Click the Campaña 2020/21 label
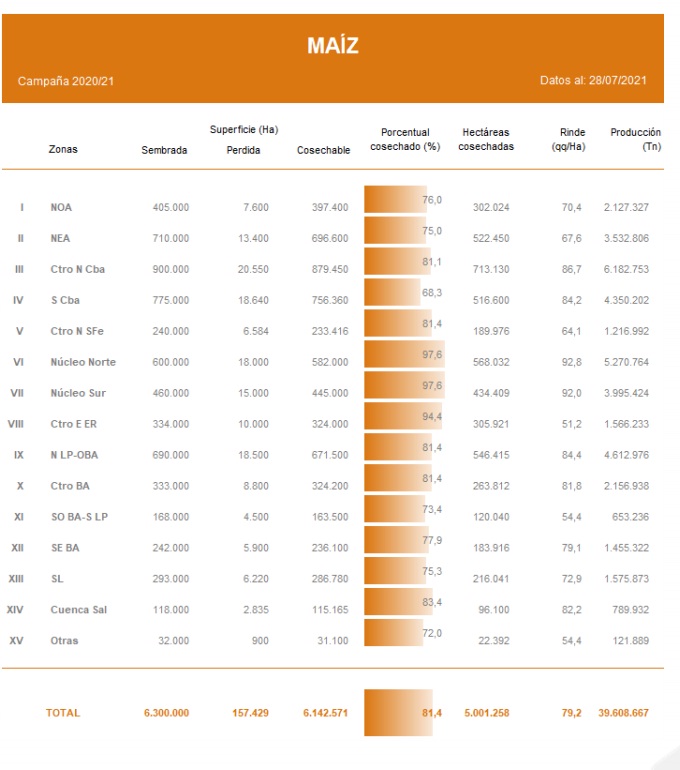Image resolution: width=680 pixels, height=770 pixels. coord(66,80)
